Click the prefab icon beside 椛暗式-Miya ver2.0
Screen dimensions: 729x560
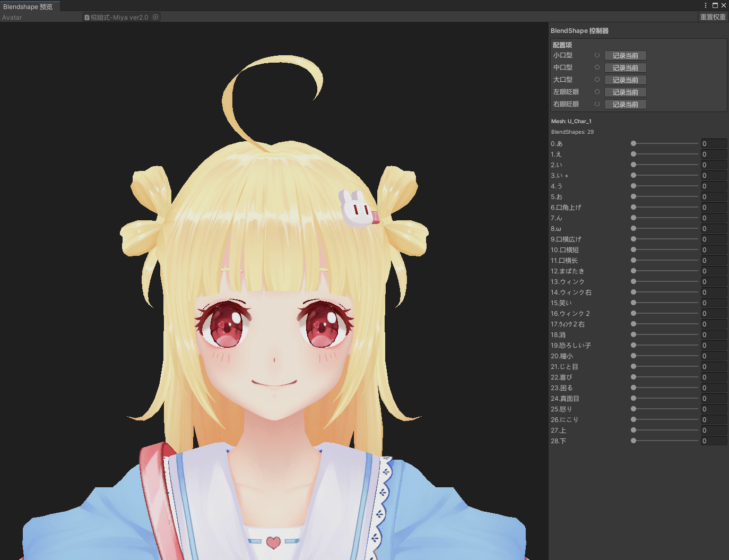87,18
